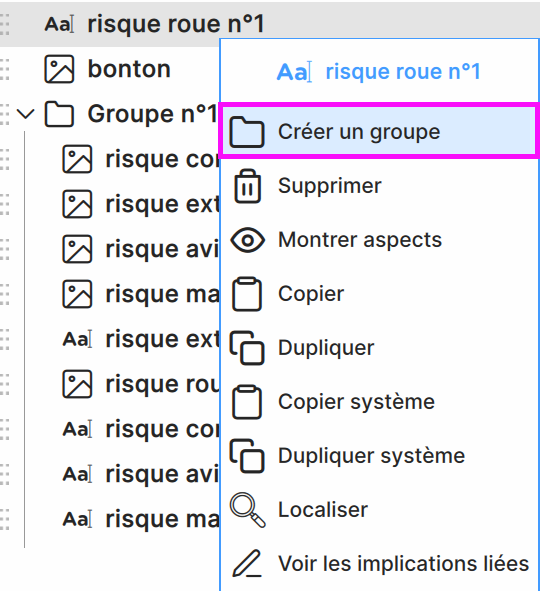Collapse the Groupe n°1 tree chevron
This screenshot has width=540, height=591.
(26, 114)
